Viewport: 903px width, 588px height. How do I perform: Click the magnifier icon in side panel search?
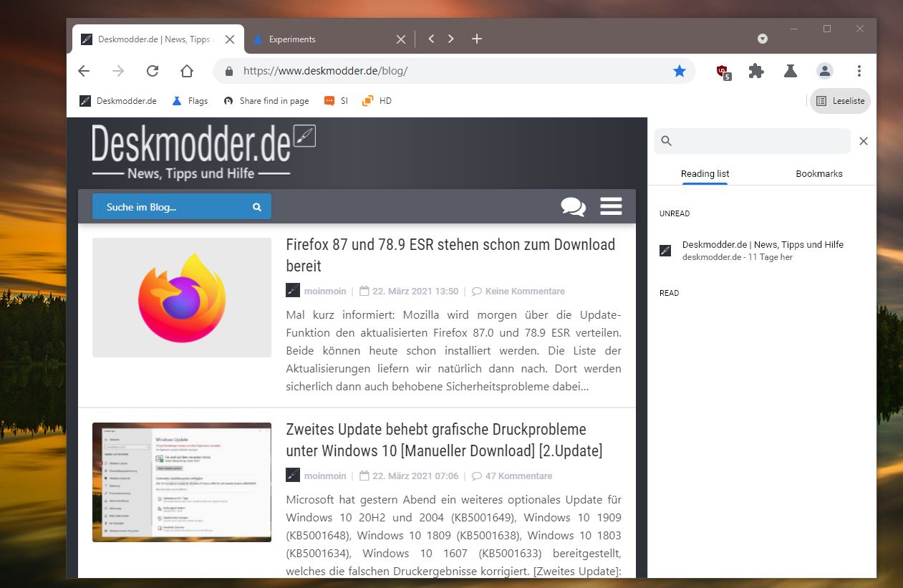pos(667,141)
